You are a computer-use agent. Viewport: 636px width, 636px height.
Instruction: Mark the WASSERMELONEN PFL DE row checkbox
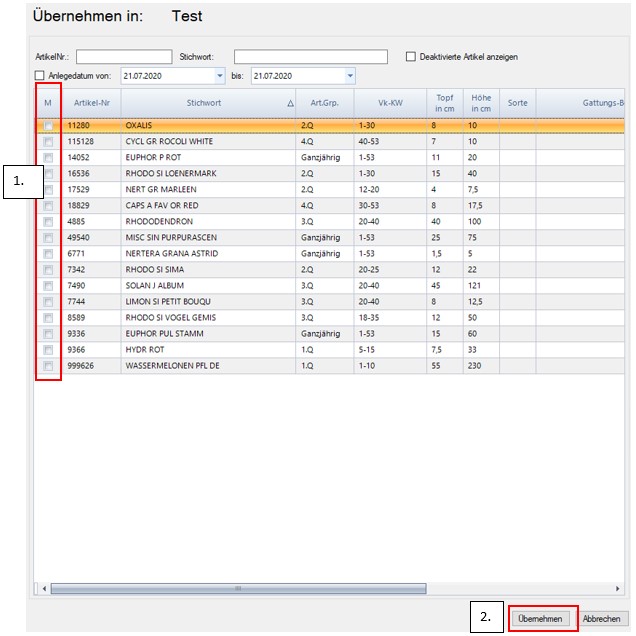[x=48, y=366]
